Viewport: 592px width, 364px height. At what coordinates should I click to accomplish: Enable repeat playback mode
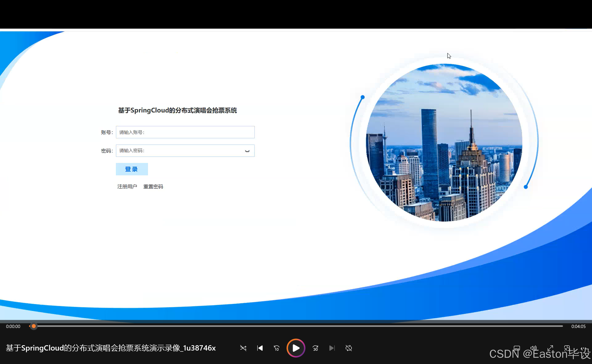point(349,348)
